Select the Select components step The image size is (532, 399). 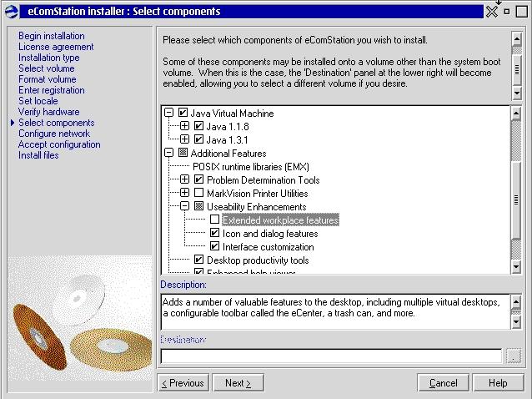(x=57, y=123)
